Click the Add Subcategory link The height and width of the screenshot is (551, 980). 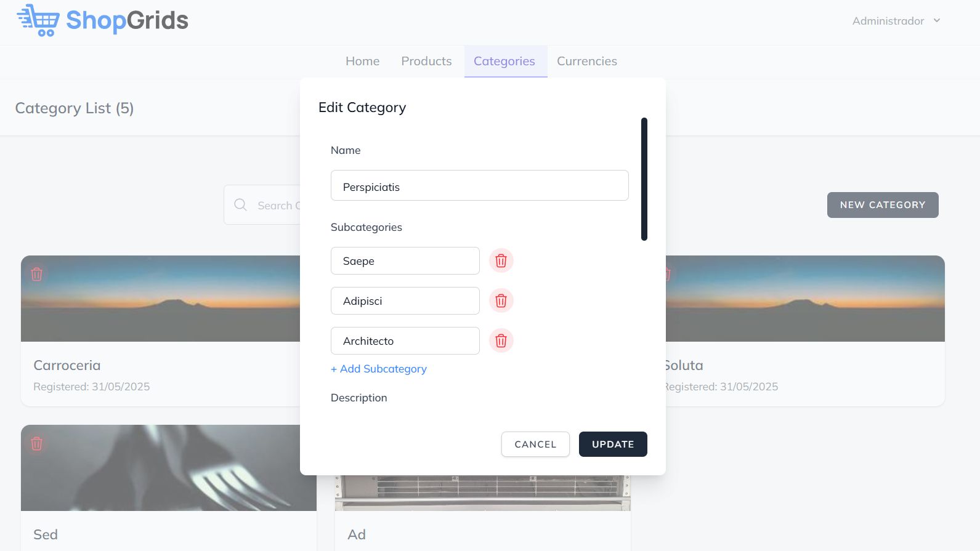[x=379, y=369]
